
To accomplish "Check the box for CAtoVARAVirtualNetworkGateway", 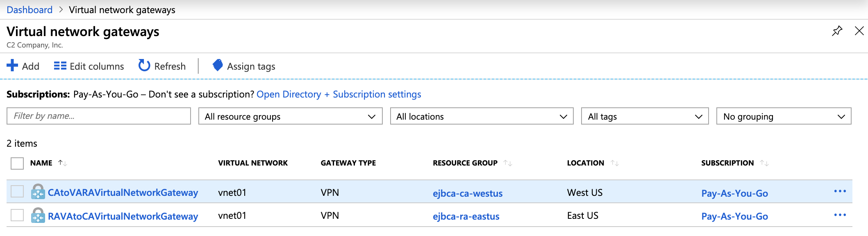I will [x=17, y=192].
